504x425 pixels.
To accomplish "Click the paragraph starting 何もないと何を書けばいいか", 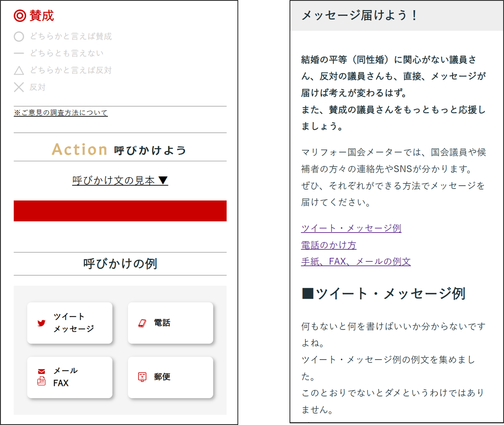I will pos(394,368).
